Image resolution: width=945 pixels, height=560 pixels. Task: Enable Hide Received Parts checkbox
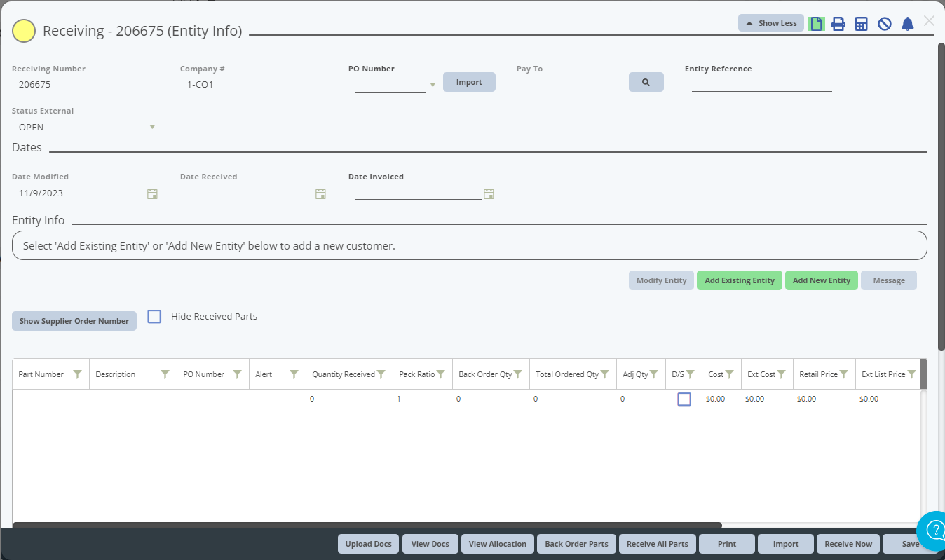coord(154,317)
